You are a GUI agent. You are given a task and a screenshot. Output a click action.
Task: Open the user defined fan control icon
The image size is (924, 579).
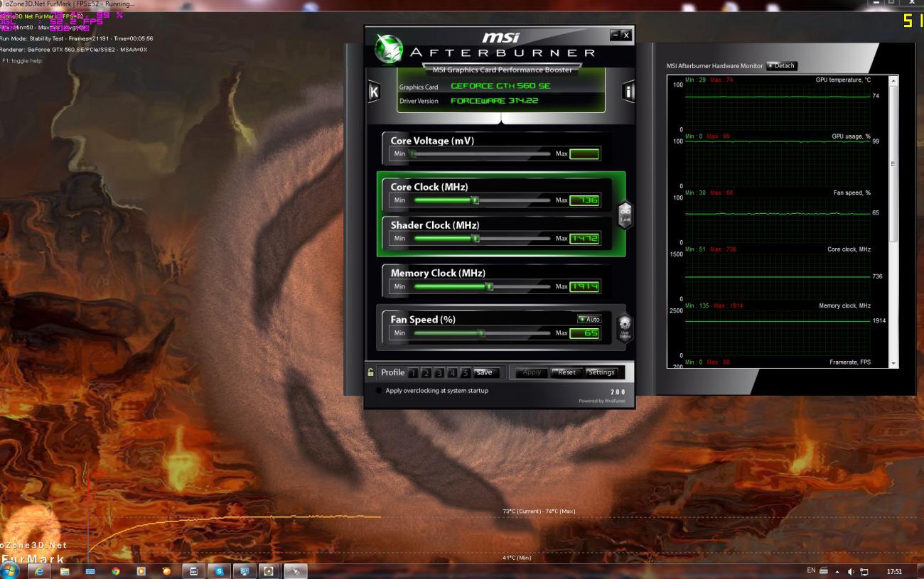tap(624, 328)
